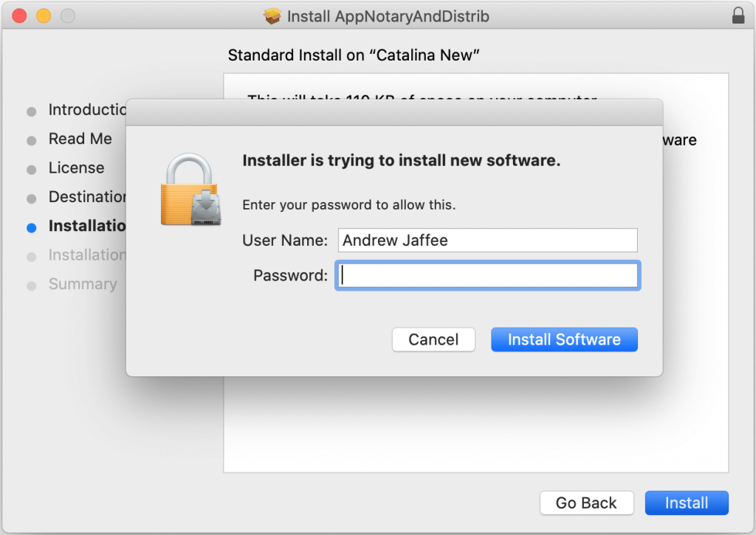
Task: Select the Destination step in the sidebar
Action: tap(87, 197)
